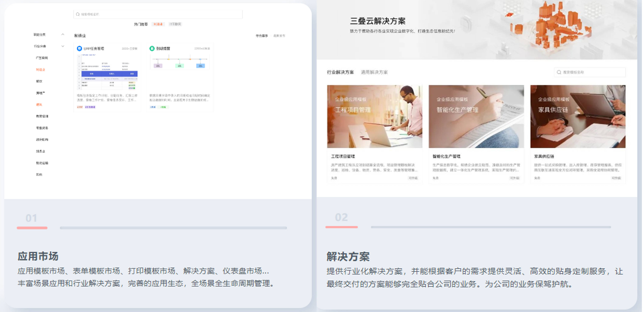Viewport: 644px width, 312px height.
Task: Select the 教育培训 category in the sidebar
Action: click(42, 116)
